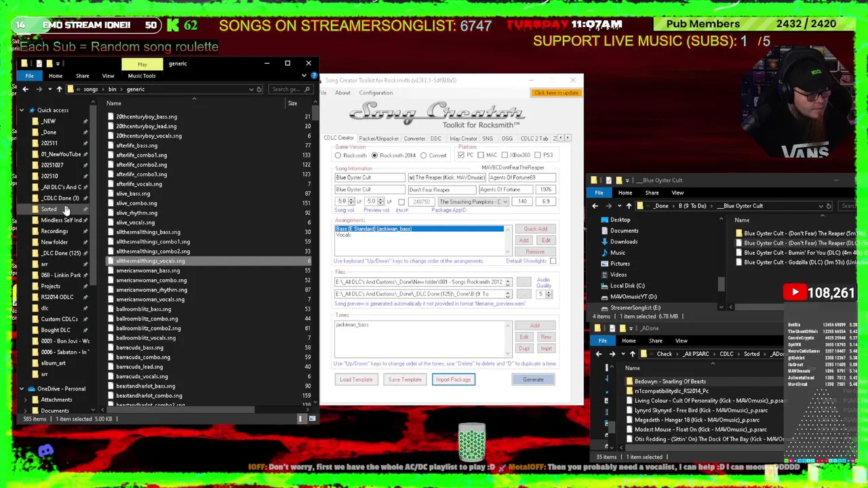This screenshot has width=868, height=488.
Task: Toggle the PC platform checkbox
Action: pos(461,155)
